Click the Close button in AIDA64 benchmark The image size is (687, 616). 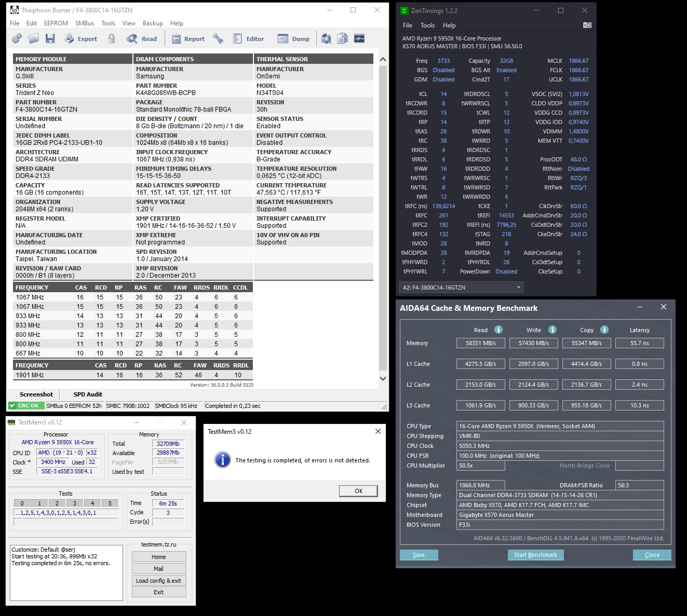652,555
